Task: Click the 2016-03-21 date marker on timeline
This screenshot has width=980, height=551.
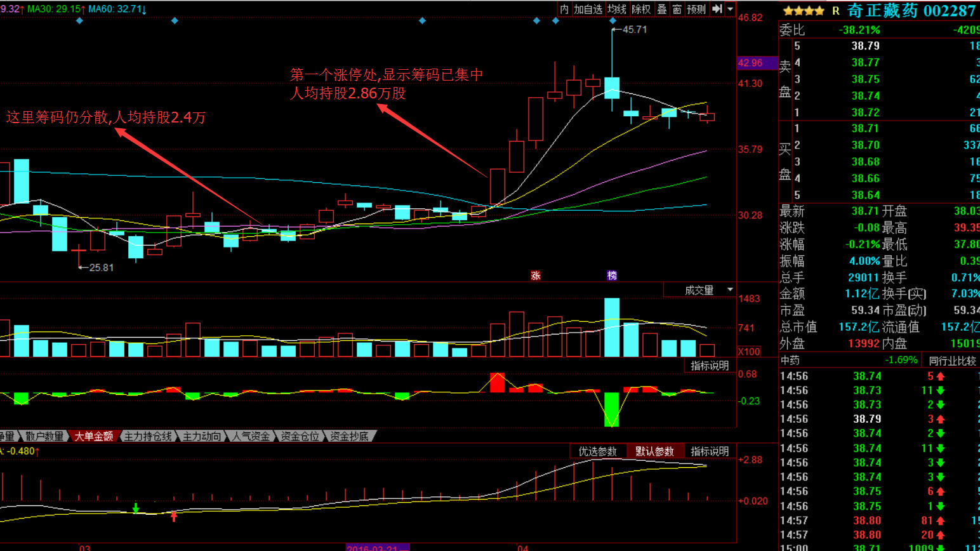Action: (x=377, y=547)
